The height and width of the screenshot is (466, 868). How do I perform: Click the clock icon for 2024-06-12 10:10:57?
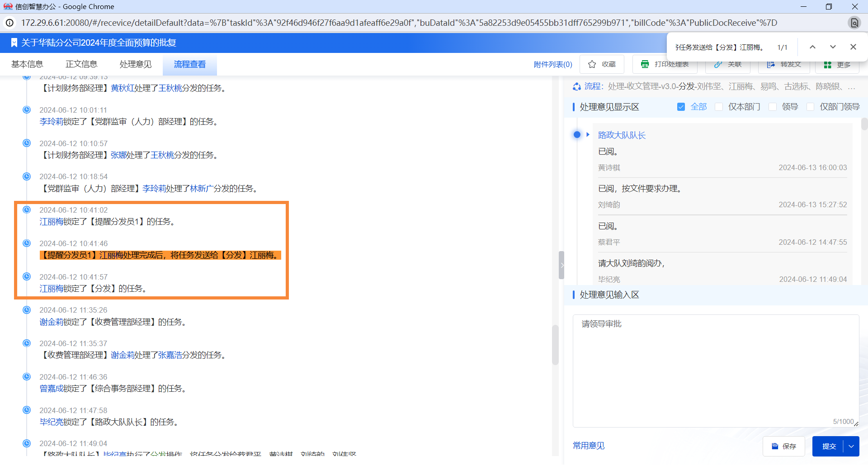[x=27, y=143]
